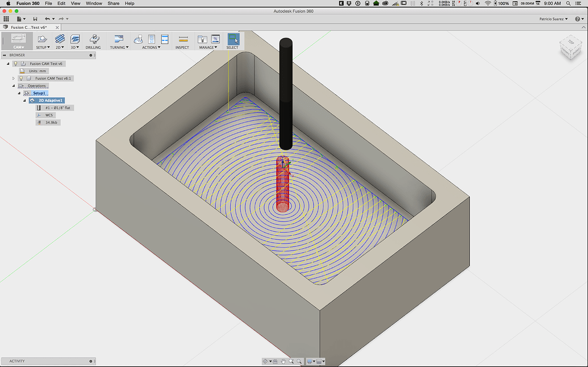Collapse the Setup1 node

click(x=19, y=93)
